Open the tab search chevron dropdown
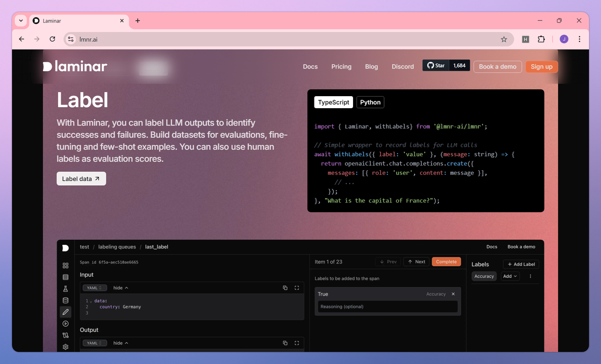The width and height of the screenshot is (601, 364). [x=21, y=21]
